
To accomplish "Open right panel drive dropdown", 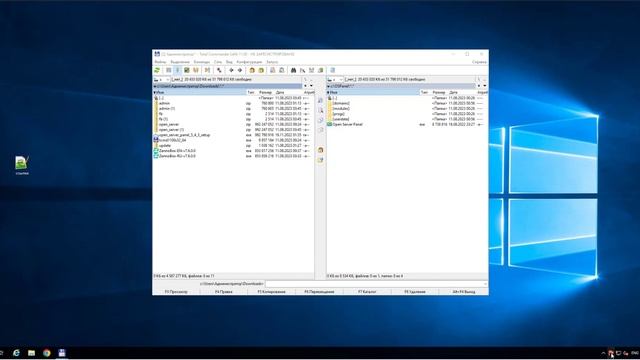I will 335,80.
